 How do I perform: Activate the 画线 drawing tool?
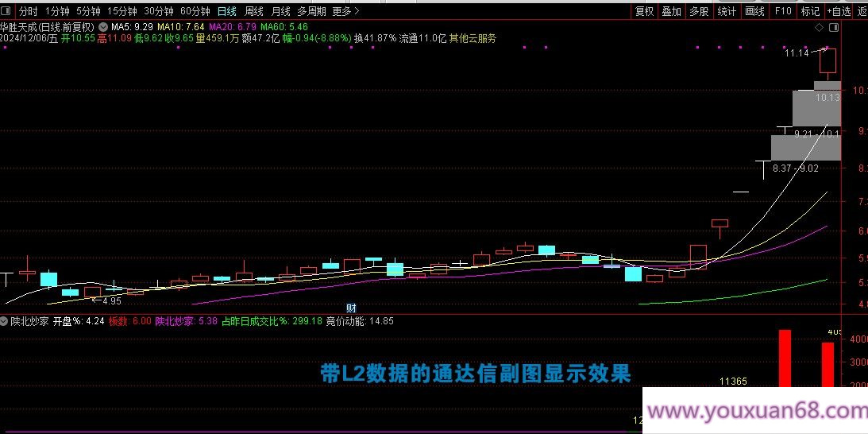coord(754,11)
